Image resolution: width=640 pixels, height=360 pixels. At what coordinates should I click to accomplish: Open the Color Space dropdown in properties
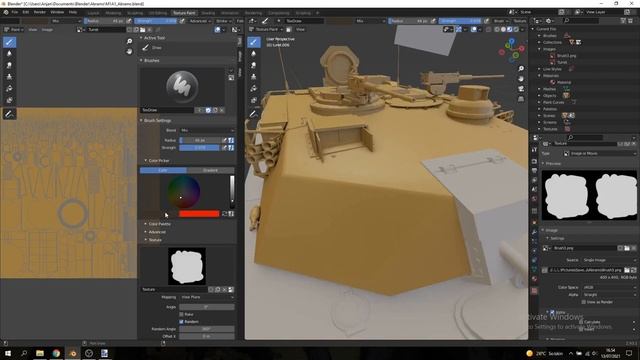(609, 287)
